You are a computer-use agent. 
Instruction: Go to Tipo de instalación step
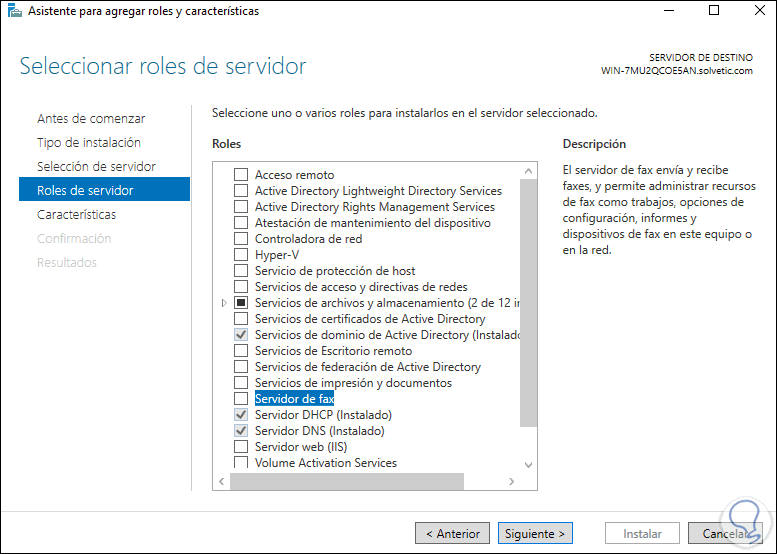pyautogui.click(x=89, y=143)
